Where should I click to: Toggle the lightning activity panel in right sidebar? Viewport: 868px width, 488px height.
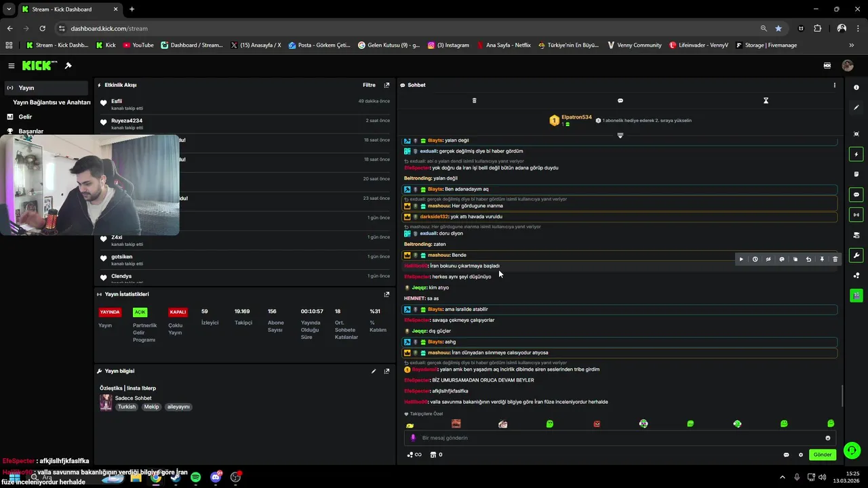(x=856, y=155)
